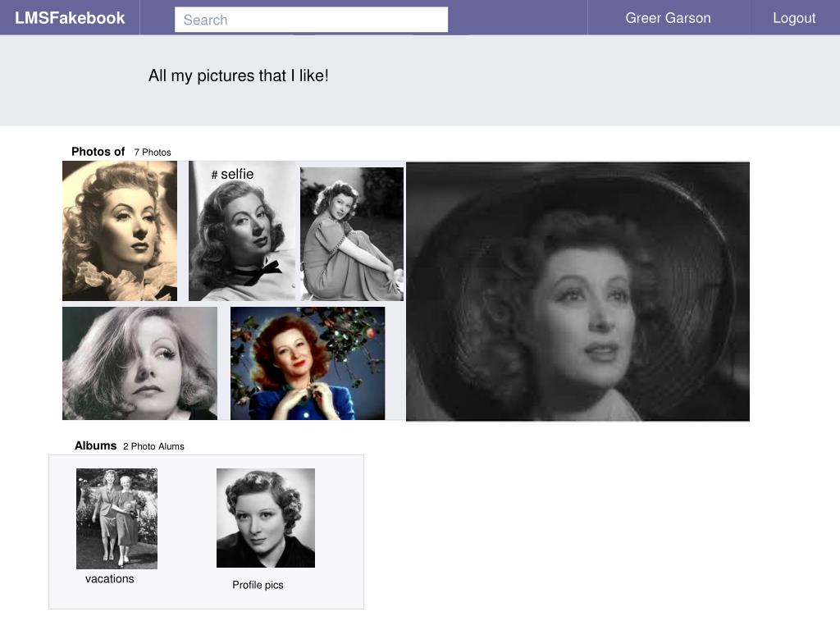Open the sepia portrait photo thumbnail
The width and height of the screenshot is (840, 630).
[120, 231]
